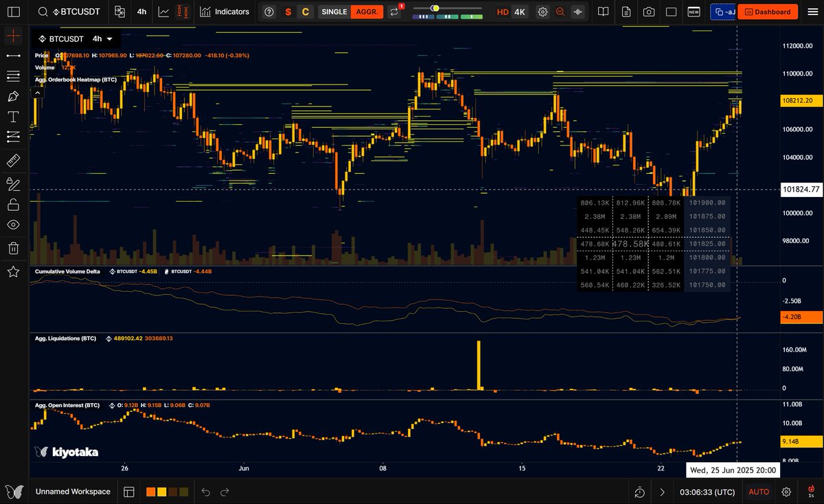The width and height of the screenshot is (824, 504).
Task: Toggle drawings visibility eye icon
Action: 13,225
